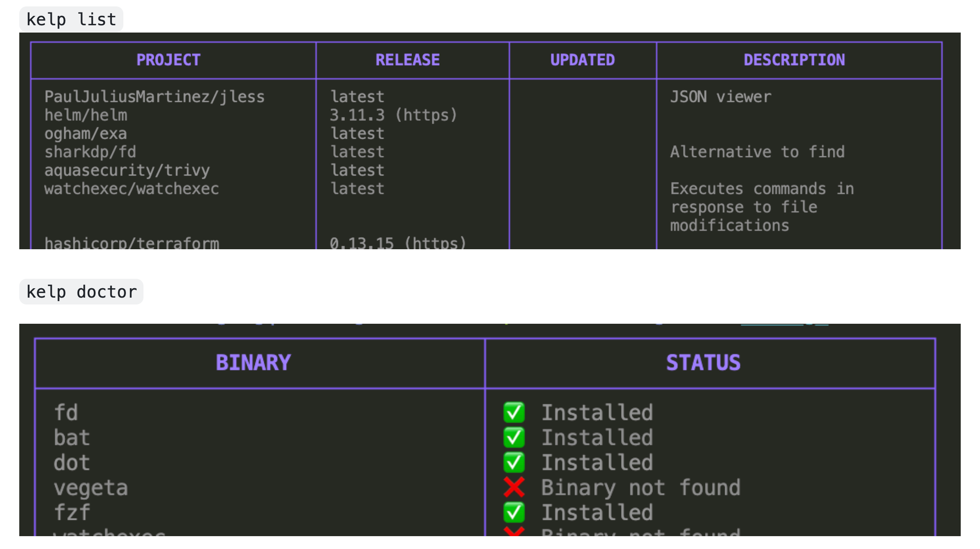Click the UPDATED column header

pyautogui.click(x=583, y=60)
